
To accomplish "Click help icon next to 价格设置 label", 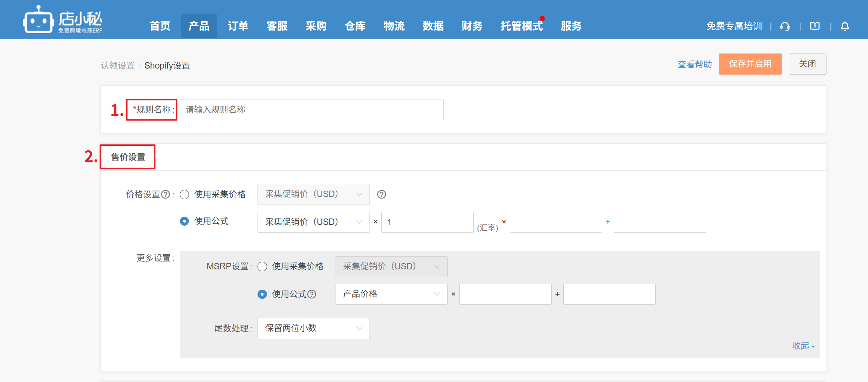I will (x=166, y=194).
